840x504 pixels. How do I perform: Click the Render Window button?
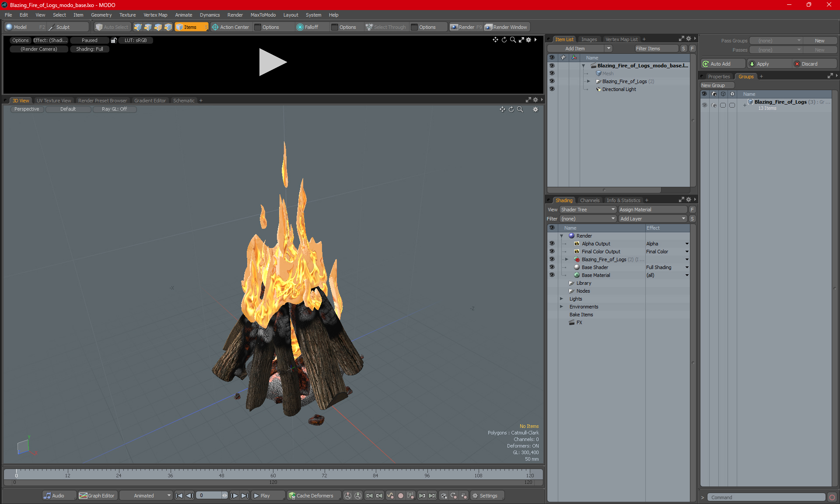point(506,26)
